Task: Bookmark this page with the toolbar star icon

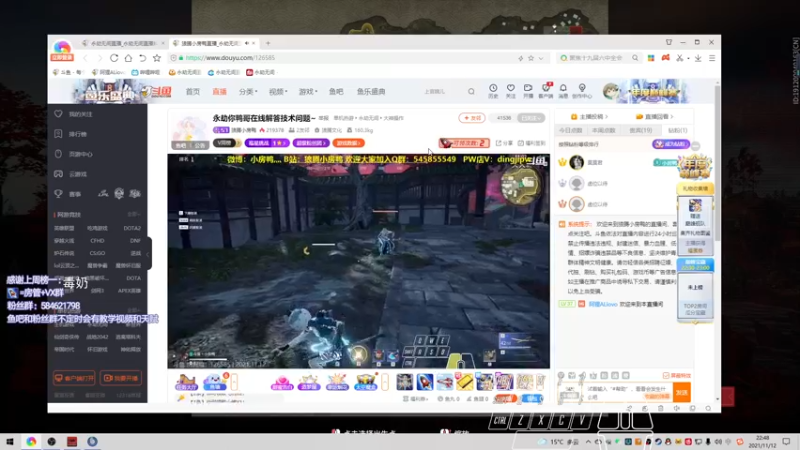Action: [157, 58]
